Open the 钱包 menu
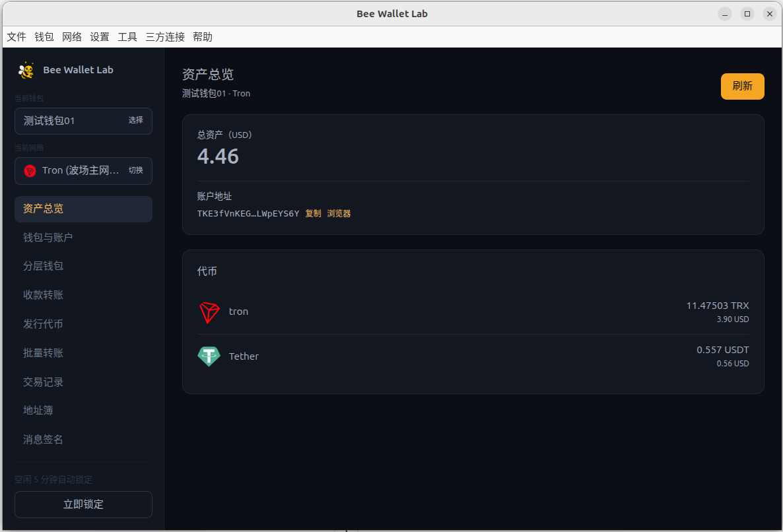The height and width of the screenshot is (532, 783). coord(44,37)
